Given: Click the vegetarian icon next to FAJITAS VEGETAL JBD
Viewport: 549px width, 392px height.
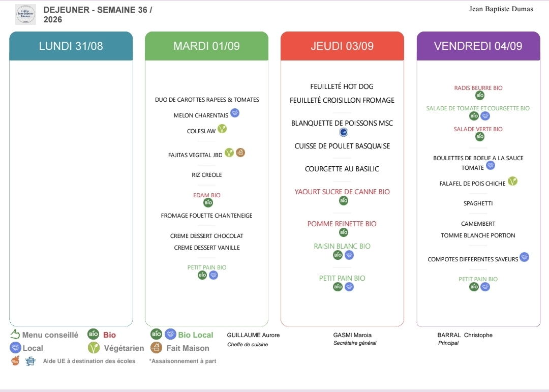Looking at the screenshot, I should point(229,153).
